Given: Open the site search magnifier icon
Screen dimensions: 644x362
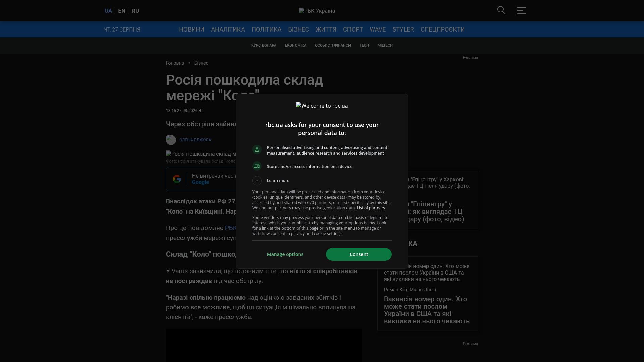Looking at the screenshot, I should tap(501, 10).
